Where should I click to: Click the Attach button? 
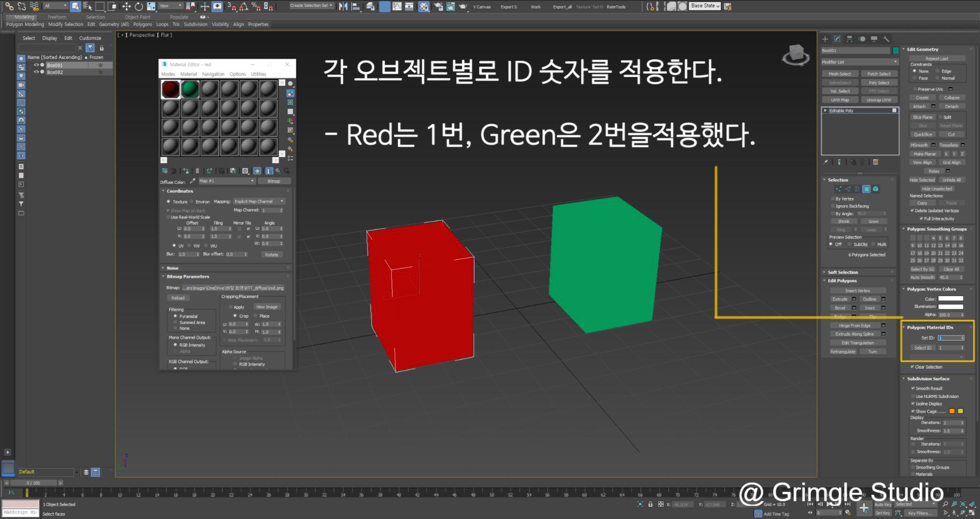(920, 106)
